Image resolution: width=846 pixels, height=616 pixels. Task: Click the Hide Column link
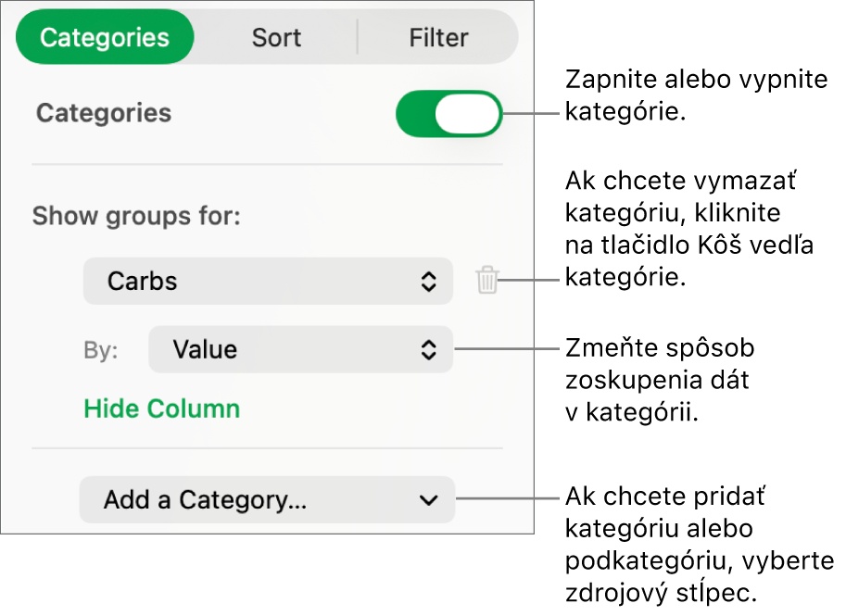point(162,409)
